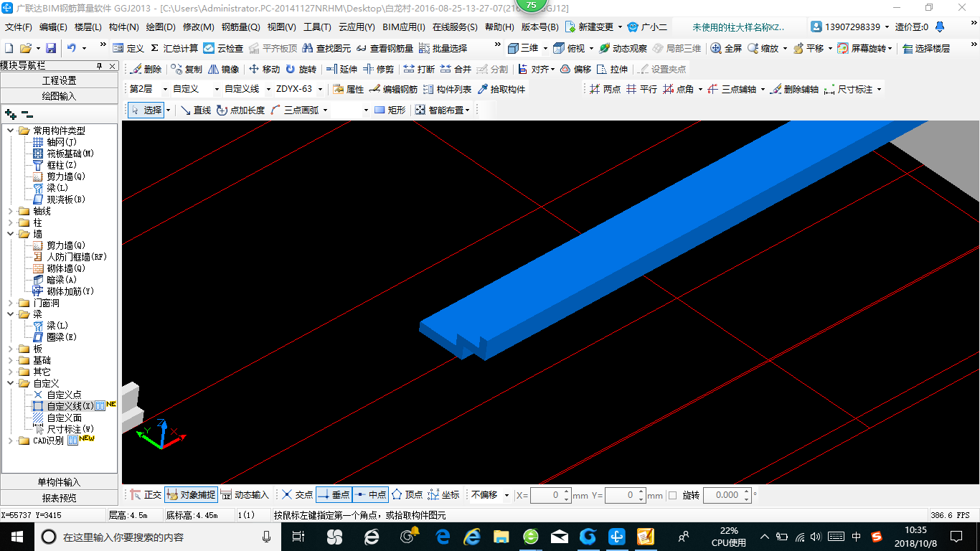Open the 钢筋量(Q) menu
980x551 pixels.
[241, 27]
